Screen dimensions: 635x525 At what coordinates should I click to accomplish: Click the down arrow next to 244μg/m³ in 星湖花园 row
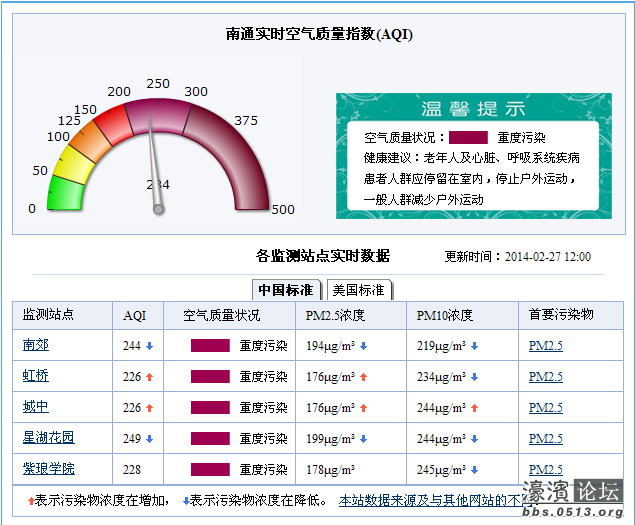pyautogui.click(x=475, y=439)
